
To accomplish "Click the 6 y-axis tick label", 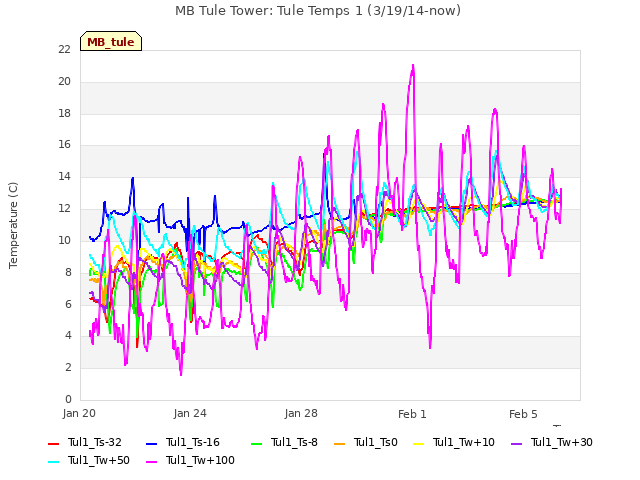I will pos(68,304).
